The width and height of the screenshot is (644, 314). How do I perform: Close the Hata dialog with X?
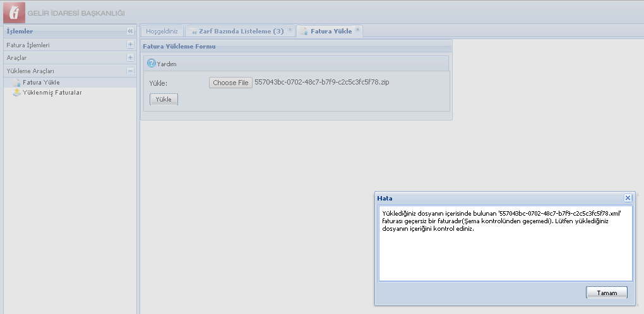click(628, 198)
